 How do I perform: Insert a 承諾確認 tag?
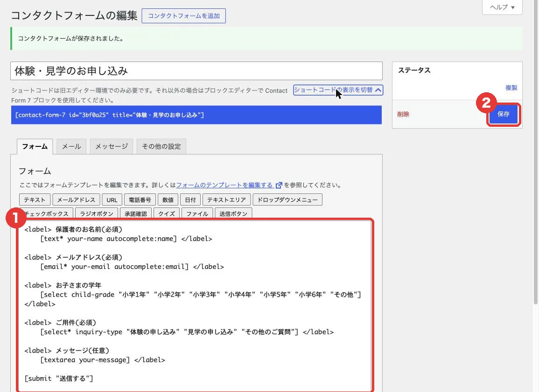pyautogui.click(x=136, y=213)
